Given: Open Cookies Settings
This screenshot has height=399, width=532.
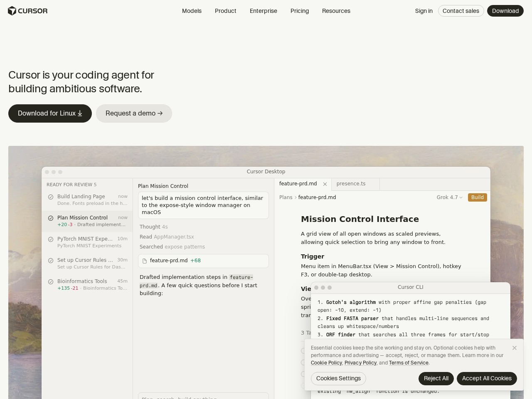Looking at the screenshot, I should (x=338, y=379).
